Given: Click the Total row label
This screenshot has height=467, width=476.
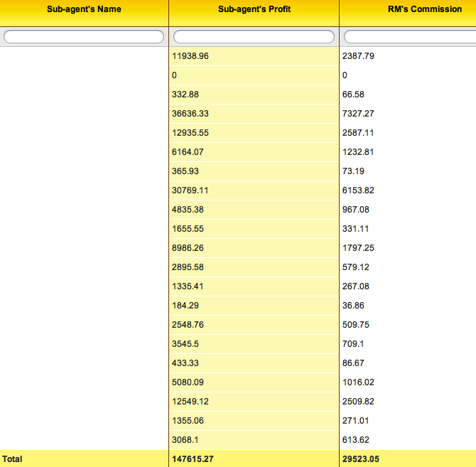Looking at the screenshot, I should click(x=13, y=459).
